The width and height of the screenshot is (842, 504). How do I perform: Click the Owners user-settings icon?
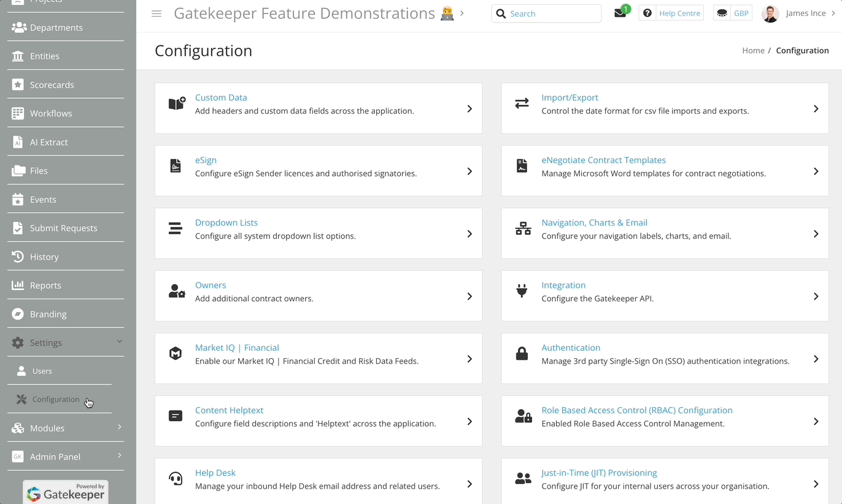(177, 291)
